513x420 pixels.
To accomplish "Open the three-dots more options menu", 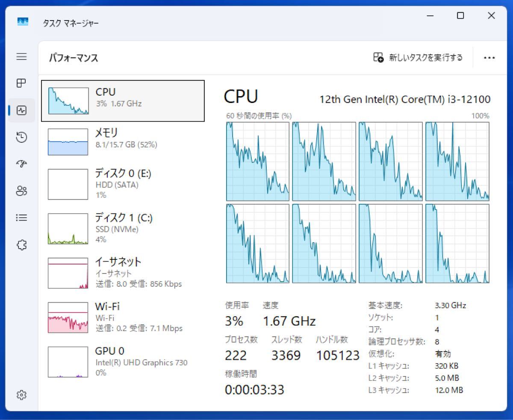I will [x=489, y=58].
